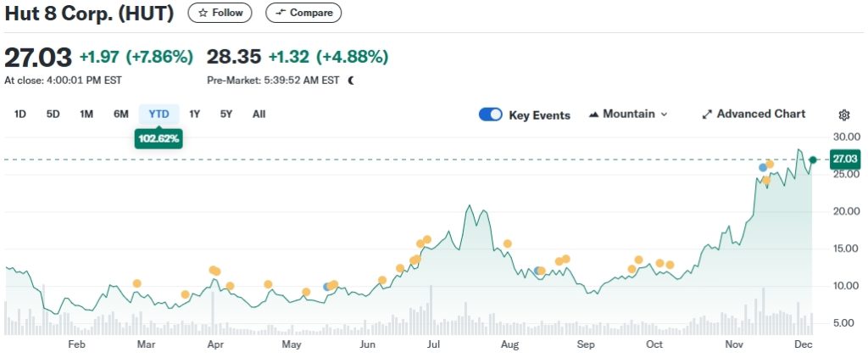Click the 'At close: 4:00:01 PM EST' text
Screen dimensions: 868x358
[x=63, y=81]
